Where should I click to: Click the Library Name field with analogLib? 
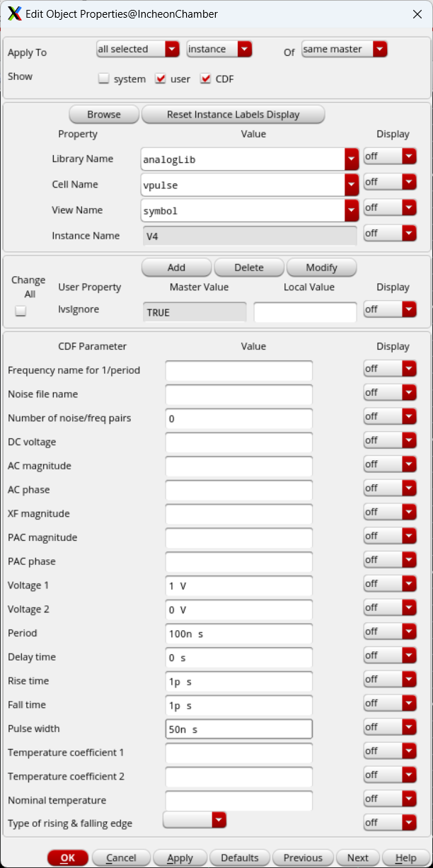[x=243, y=159]
